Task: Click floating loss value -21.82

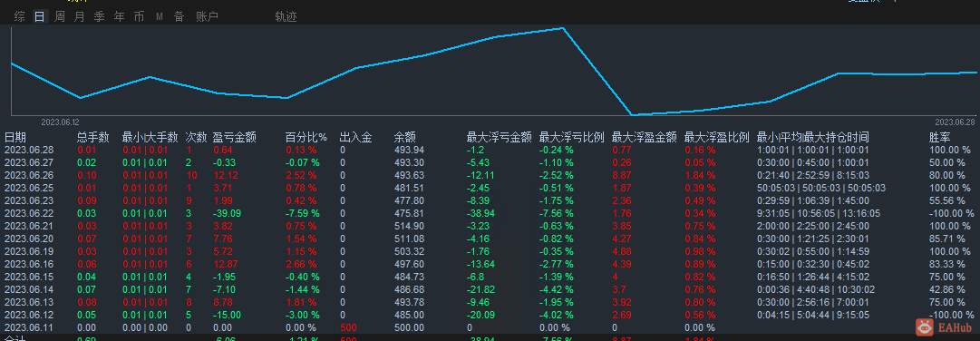Action: coord(480,289)
